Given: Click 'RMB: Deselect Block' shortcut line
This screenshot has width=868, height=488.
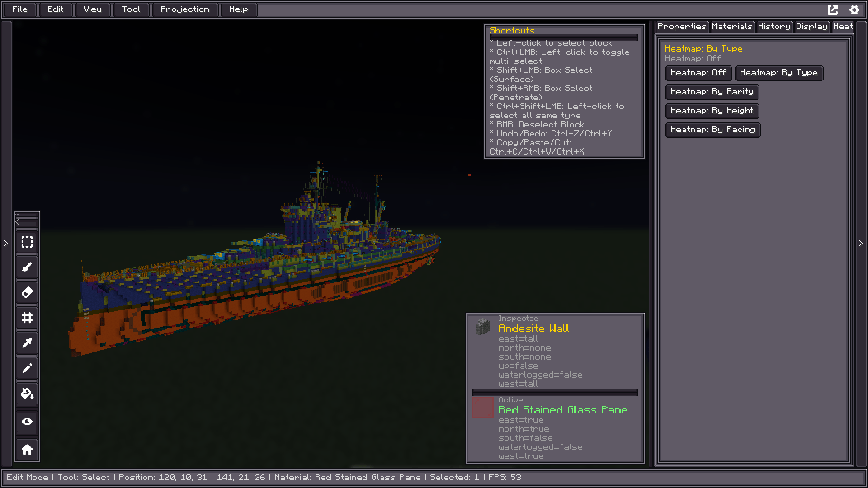Looking at the screenshot, I should [537, 125].
